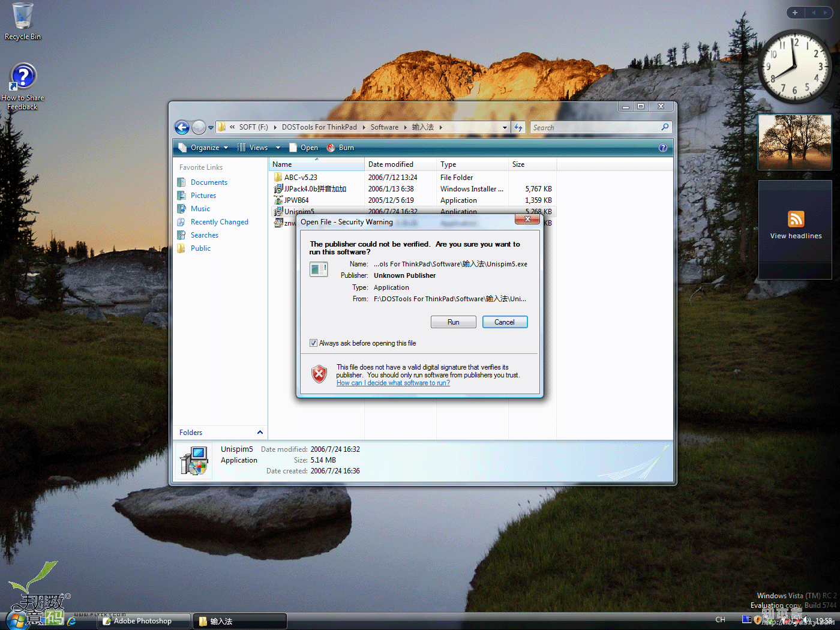Open the Recycle Bin desktop icon

pos(23,22)
